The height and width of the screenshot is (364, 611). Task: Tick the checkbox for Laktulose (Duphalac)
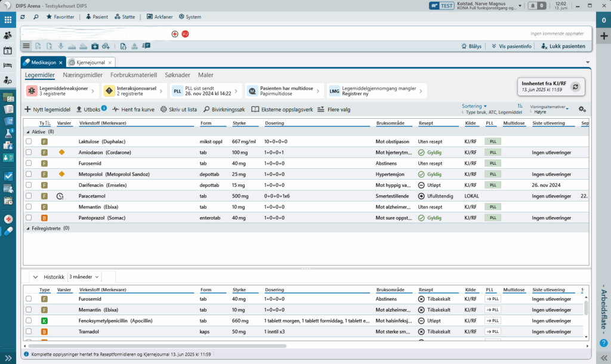coord(29,141)
